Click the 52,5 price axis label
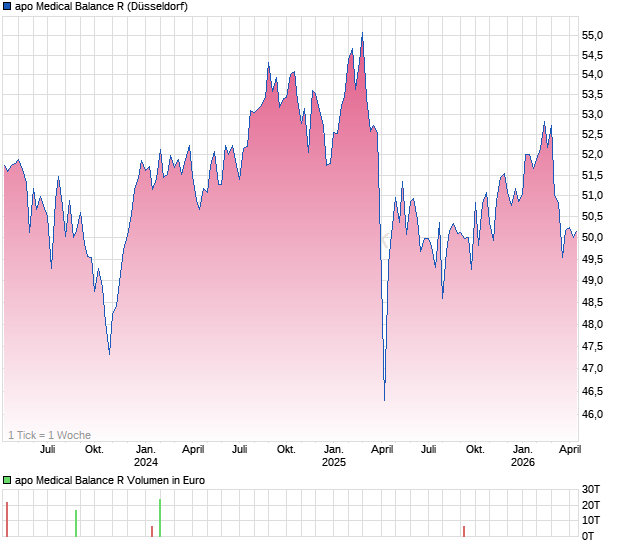The height and width of the screenshot is (546, 620). pyautogui.click(x=593, y=134)
